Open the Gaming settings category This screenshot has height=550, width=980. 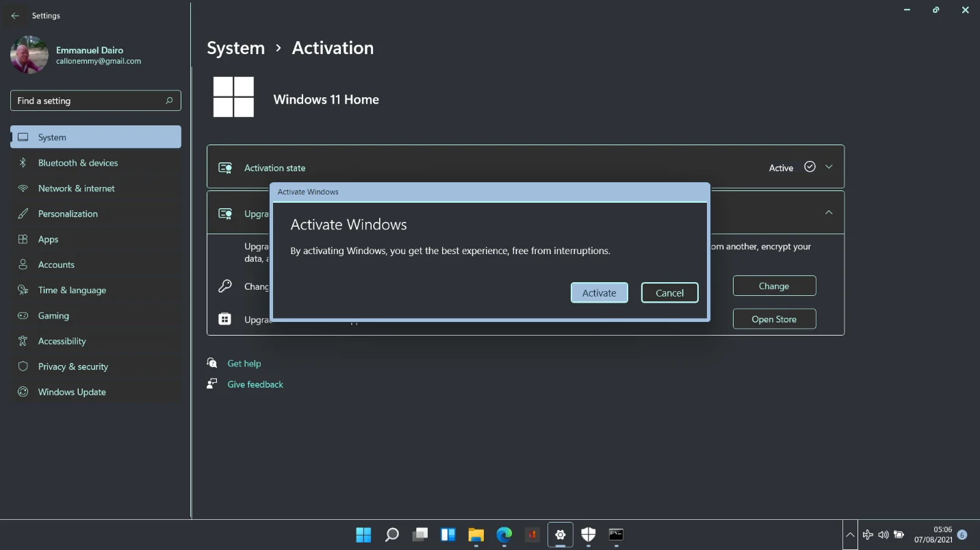96,316
